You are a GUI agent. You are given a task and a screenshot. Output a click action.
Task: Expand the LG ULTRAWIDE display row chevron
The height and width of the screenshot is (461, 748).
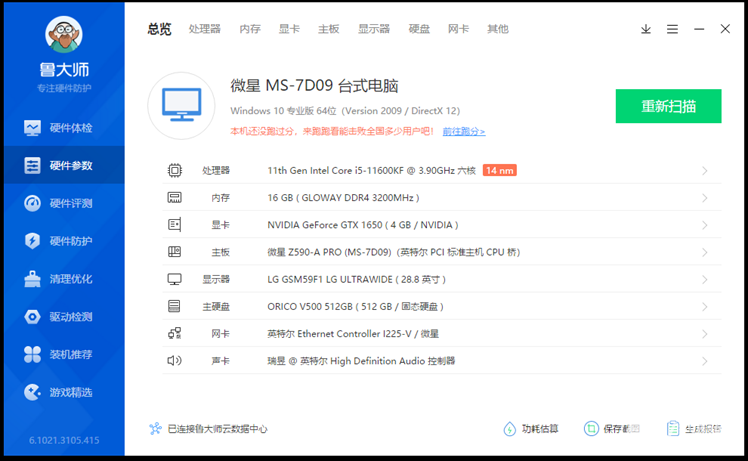[x=705, y=279]
